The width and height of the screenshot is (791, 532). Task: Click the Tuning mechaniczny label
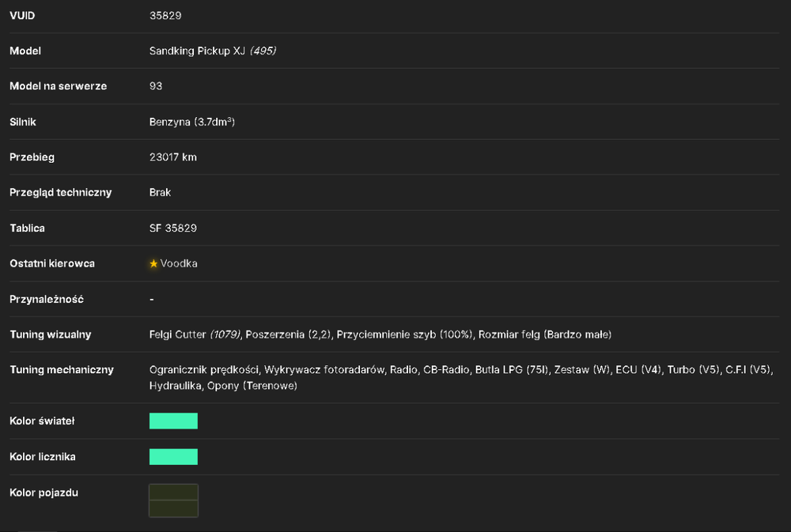pos(62,370)
